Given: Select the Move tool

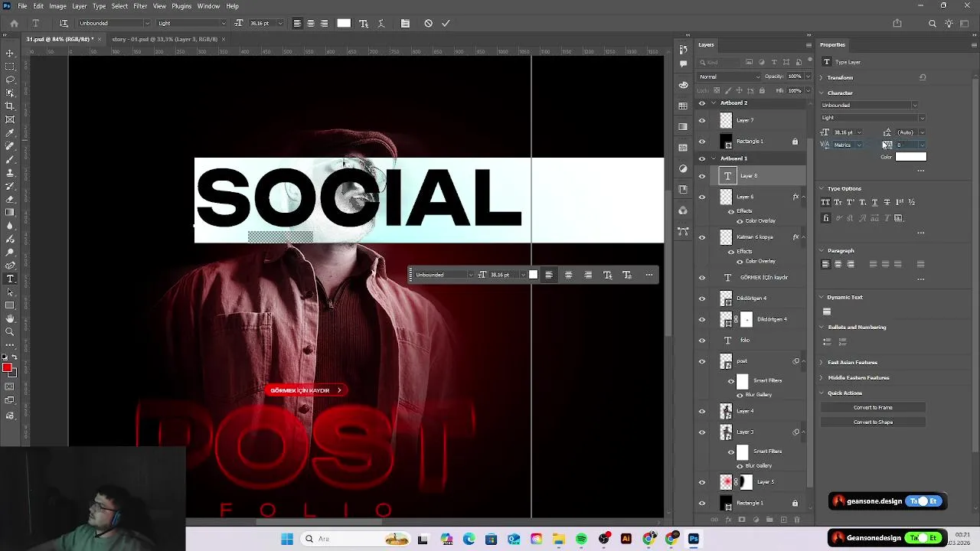Looking at the screenshot, I should pyautogui.click(x=10, y=54).
